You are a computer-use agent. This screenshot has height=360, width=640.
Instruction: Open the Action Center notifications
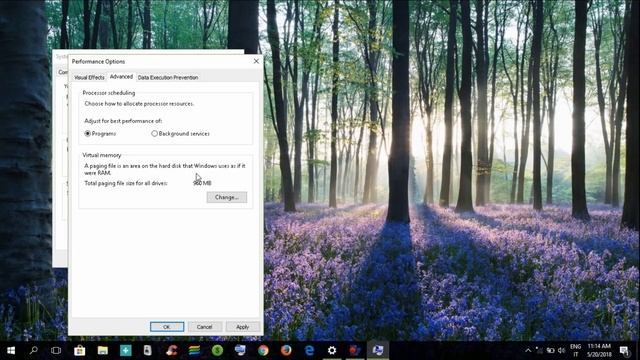tap(624, 350)
